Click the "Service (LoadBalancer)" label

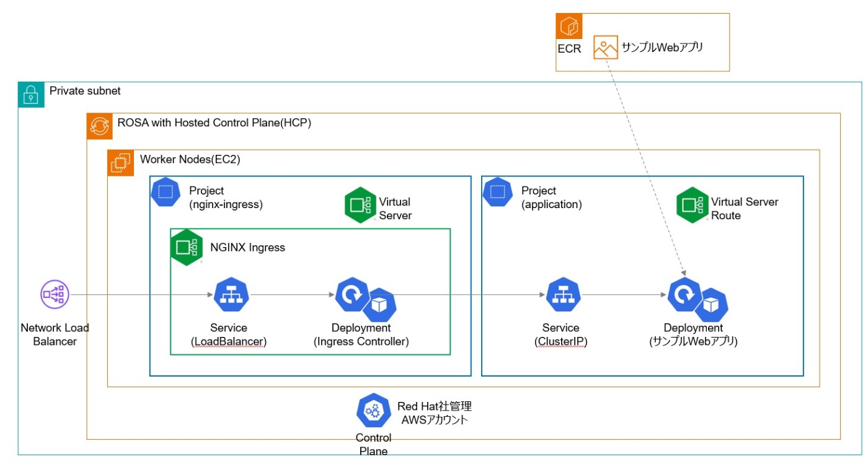(229, 334)
